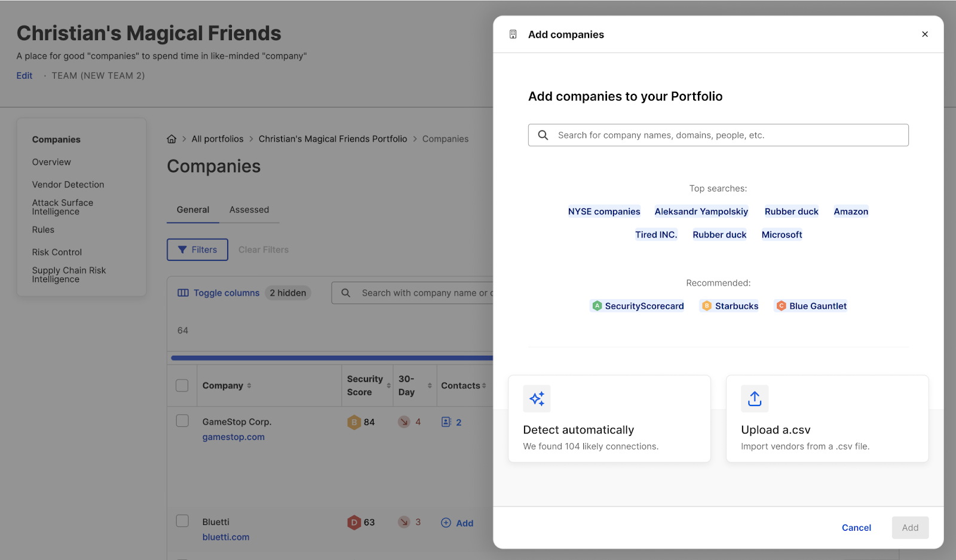Open Supply Chain Risk Intelligence
This screenshot has width=956, height=560.
69,275
